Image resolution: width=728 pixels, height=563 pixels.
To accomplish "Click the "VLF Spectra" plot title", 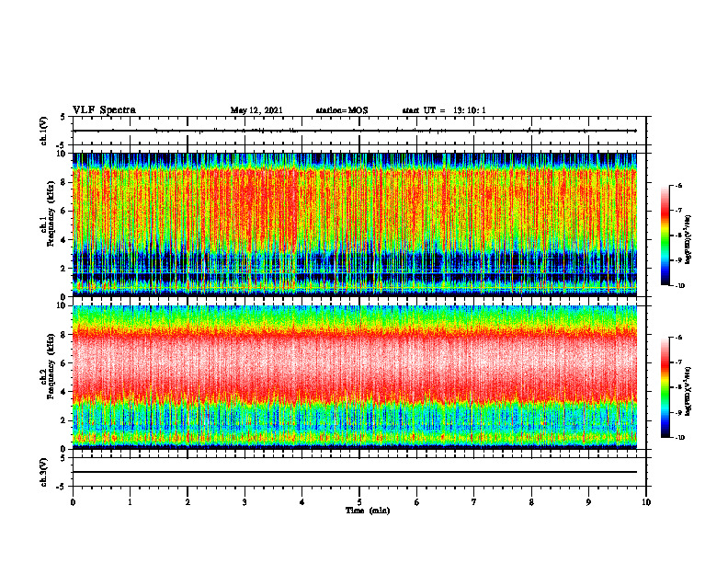I will (x=104, y=110).
